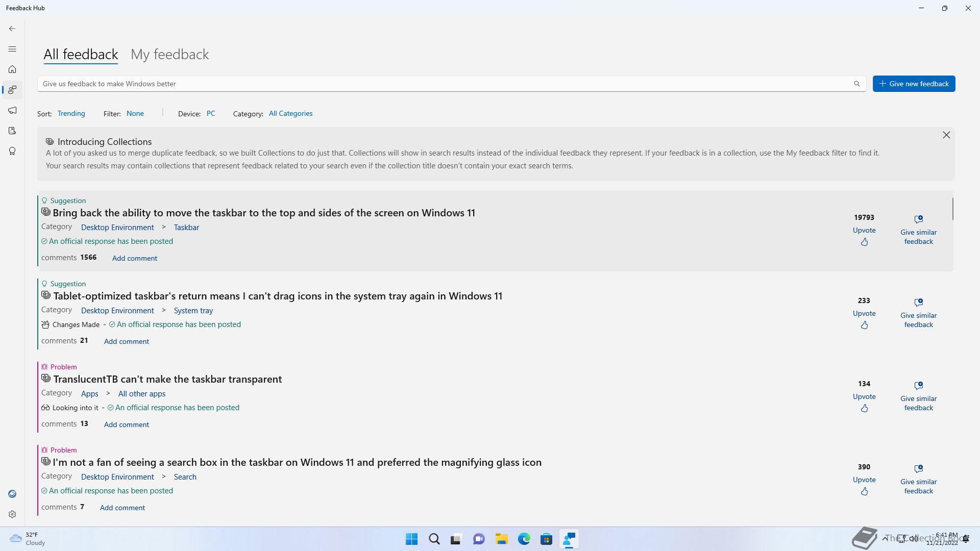Give similar feedback for tablet-optimized taskbar
This screenshot has width=980, height=551.
[919, 313]
